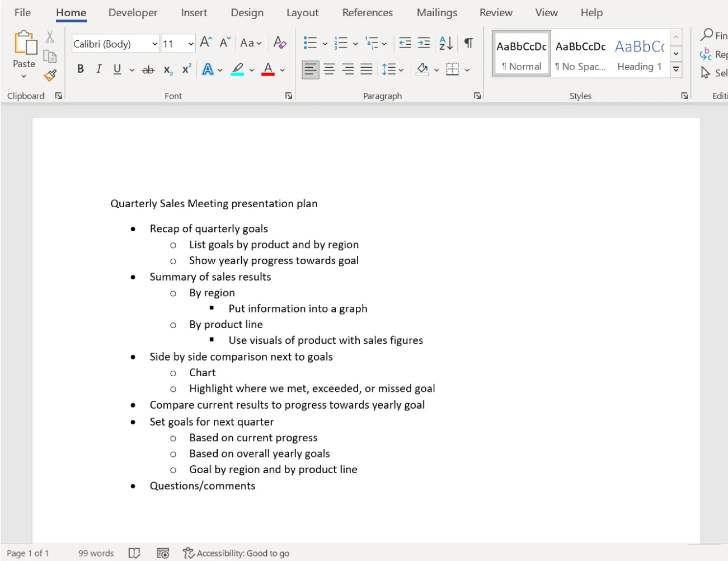Toggle italic formatting
Image resolution: width=728 pixels, height=561 pixels.
coord(99,69)
